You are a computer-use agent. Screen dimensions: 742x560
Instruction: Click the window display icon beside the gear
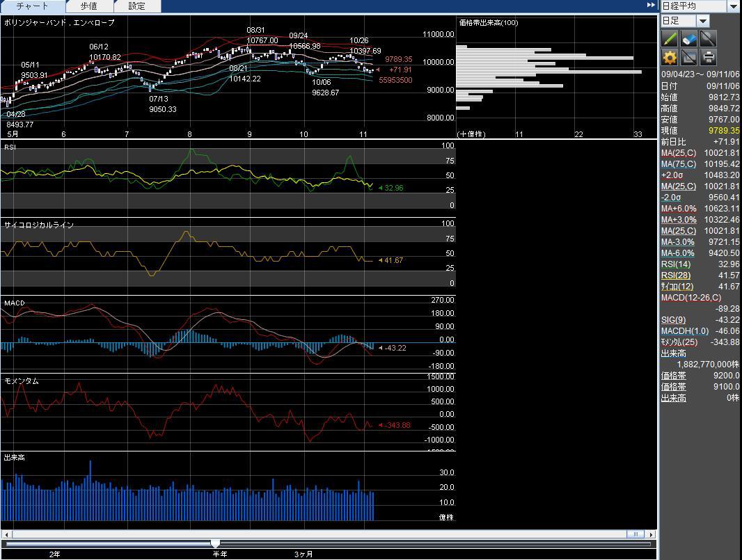(x=689, y=58)
